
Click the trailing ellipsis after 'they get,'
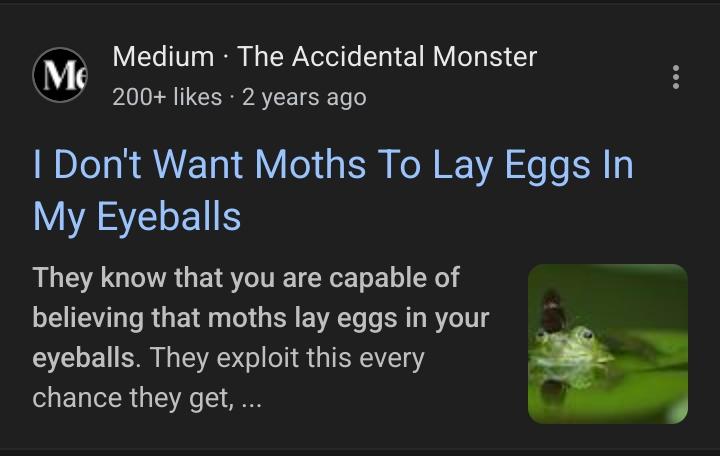point(251,404)
